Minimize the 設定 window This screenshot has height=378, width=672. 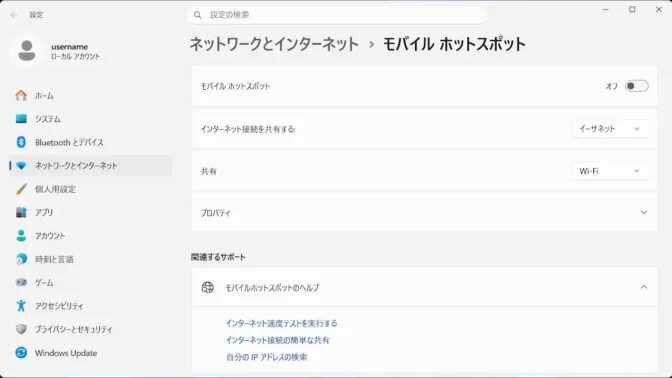[x=606, y=9]
